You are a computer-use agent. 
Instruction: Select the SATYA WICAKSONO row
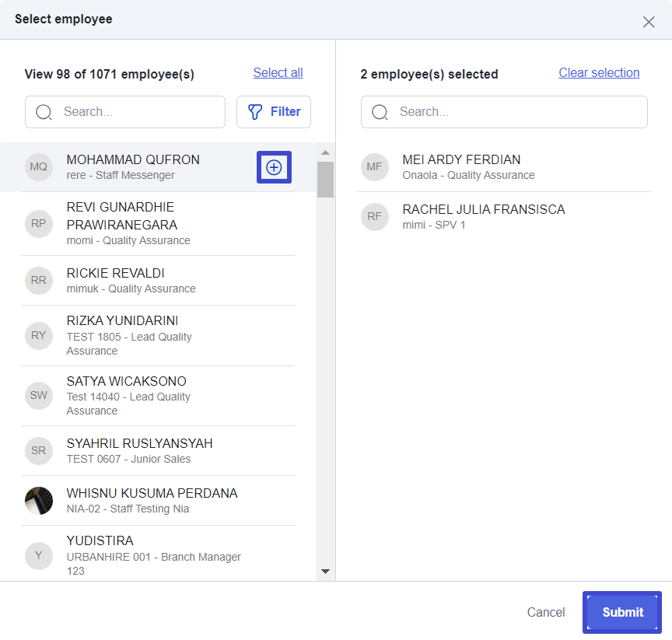click(158, 396)
